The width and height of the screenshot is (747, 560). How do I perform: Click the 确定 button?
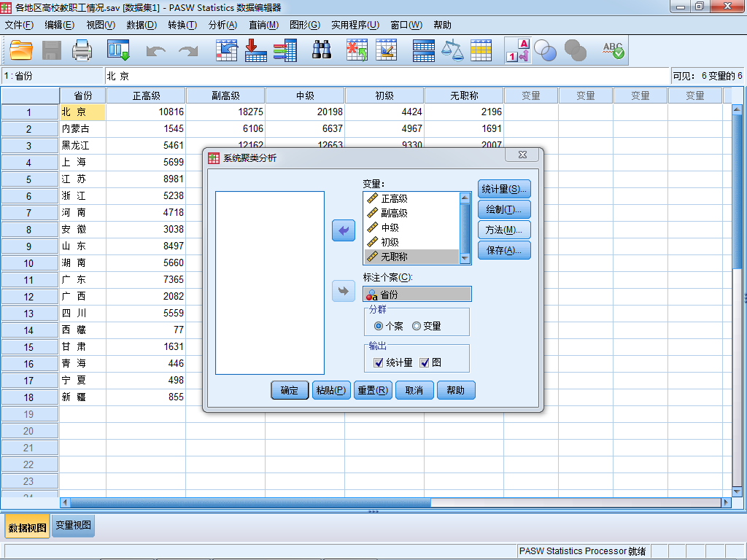[x=290, y=390]
